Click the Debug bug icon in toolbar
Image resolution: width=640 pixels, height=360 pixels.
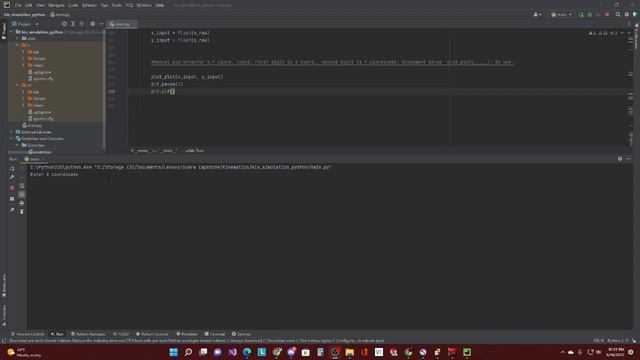(589, 15)
